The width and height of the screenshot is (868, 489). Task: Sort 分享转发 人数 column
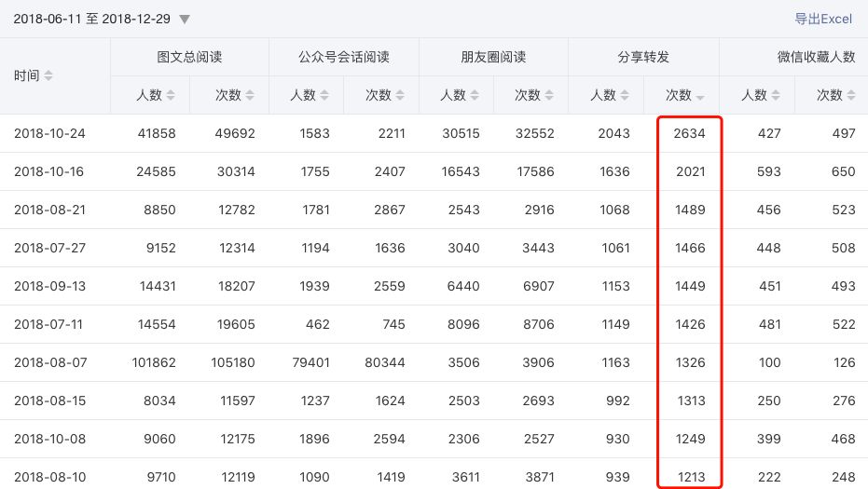625,95
